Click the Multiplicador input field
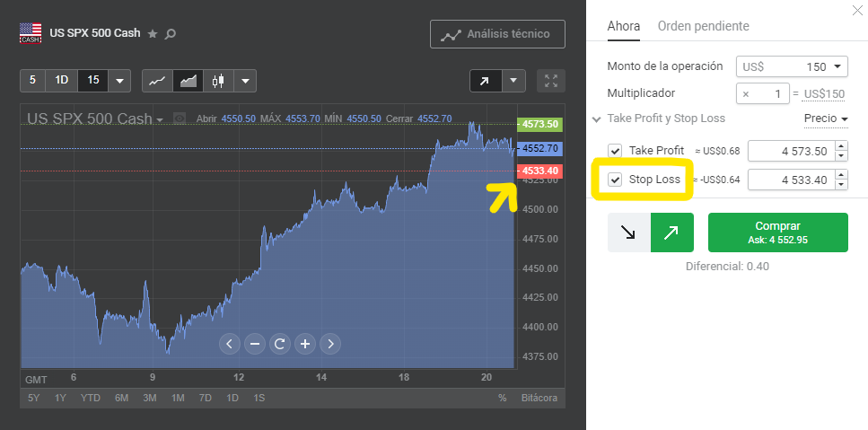 click(x=762, y=93)
